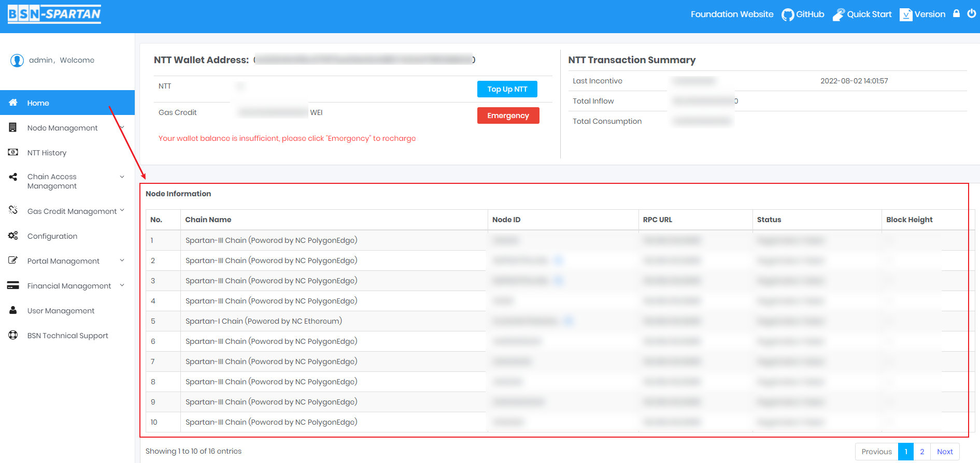Expand the Financial Management chevron
Viewport: 980px width, 463px height.
(x=122, y=285)
